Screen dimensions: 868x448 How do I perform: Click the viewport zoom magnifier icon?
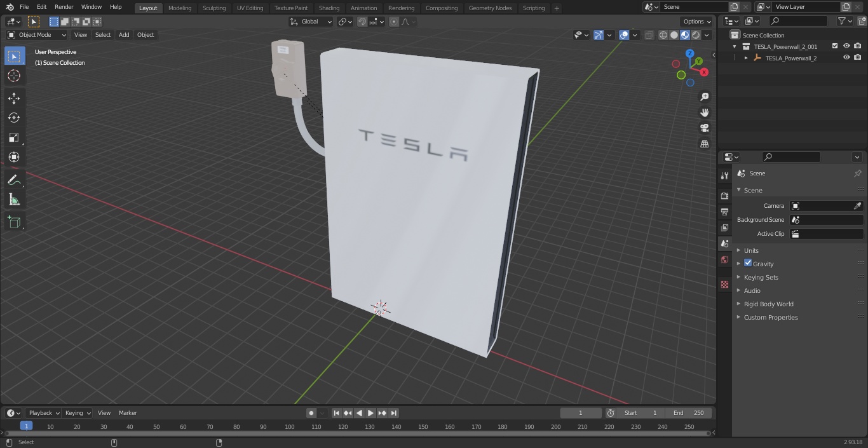tap(705, 97)
